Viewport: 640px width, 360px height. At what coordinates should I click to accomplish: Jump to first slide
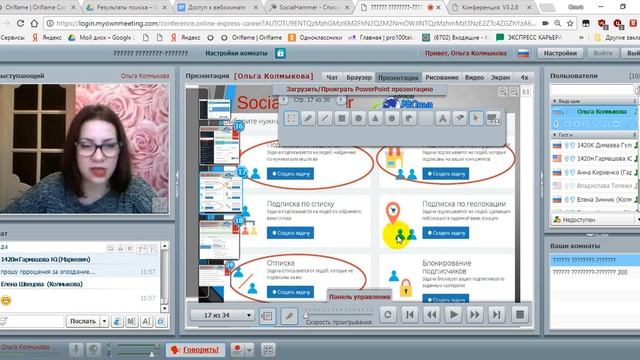pyautogui.click(x=410, y=315)
